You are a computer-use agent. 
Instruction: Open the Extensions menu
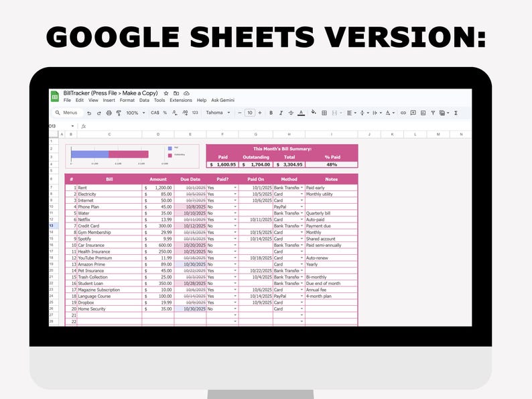point(181,100)
